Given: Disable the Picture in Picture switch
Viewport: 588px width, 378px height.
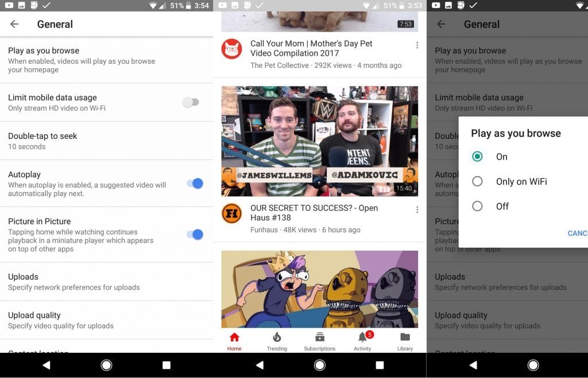Looking at the screenshot, I should click(x=195, y=235).
